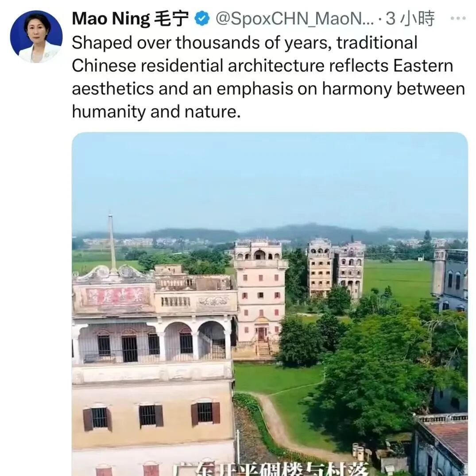The image size is (476, 476).
Task: Click the spire atop the left building
Action: 112,243
